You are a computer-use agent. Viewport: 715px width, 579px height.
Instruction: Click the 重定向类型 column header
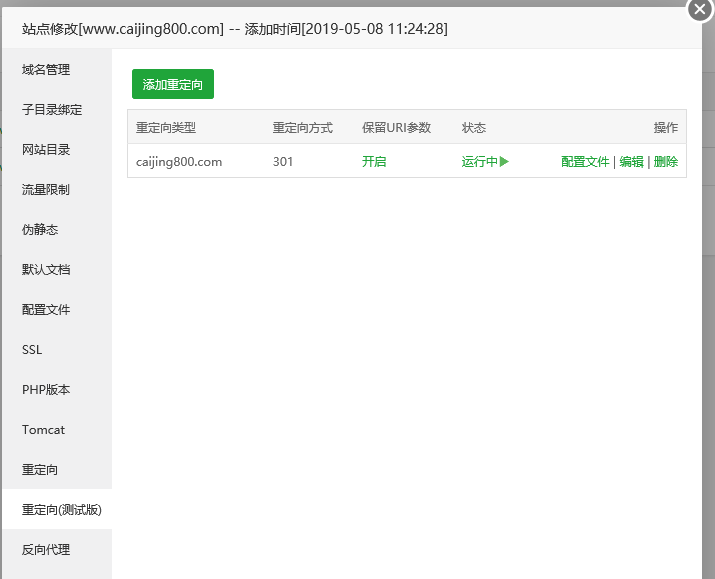[x=166, y=128]
